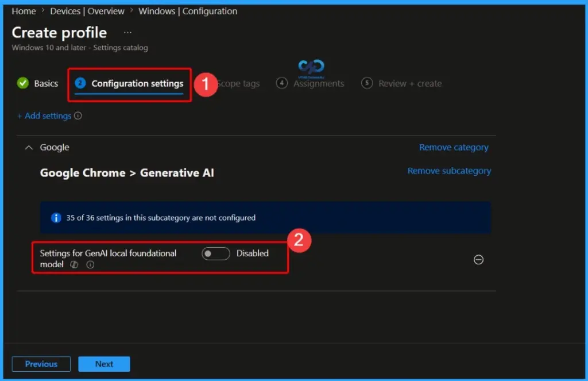This screenshot has height=381, width=588.
Task: Open Windows | Configuration breadcrumb
Action: pyautogui.click(x=188, y=11)
